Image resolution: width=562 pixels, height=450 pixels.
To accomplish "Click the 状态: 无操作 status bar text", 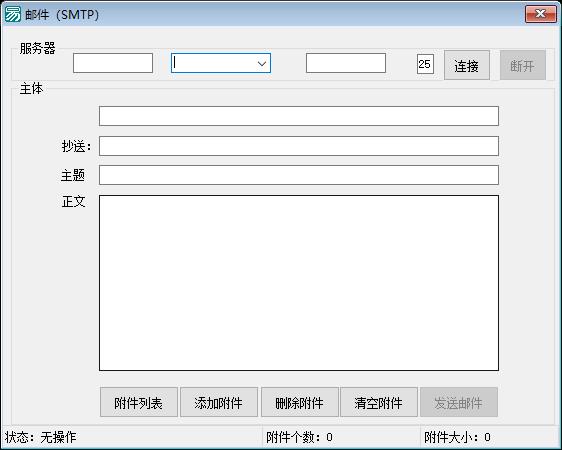I will click(41, 437).
